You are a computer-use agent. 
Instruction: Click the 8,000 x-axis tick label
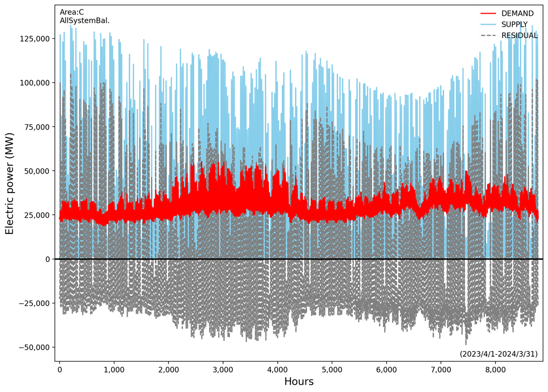(x=495, y=369)
